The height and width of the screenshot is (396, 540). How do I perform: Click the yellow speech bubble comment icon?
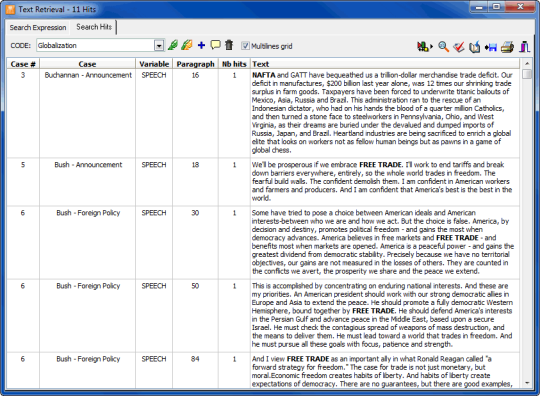click(x=215, y=45)
